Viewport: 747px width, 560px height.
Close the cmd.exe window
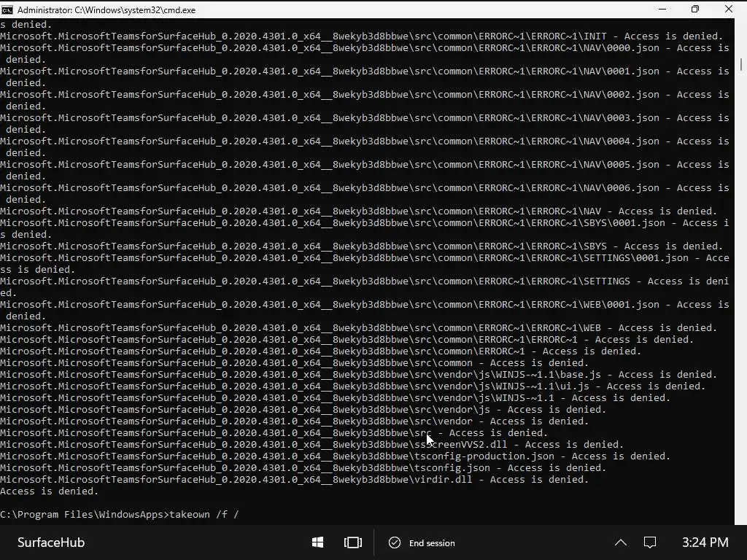[729, 9]
